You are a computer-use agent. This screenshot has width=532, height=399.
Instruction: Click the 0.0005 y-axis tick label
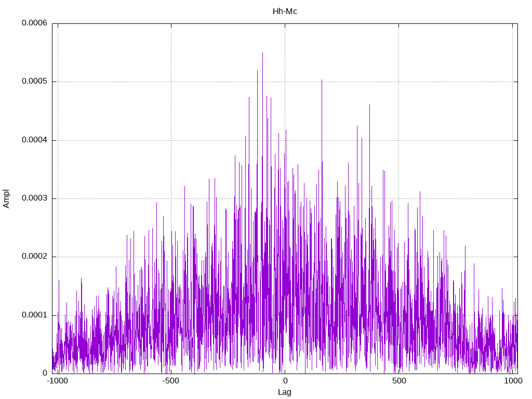34,81
